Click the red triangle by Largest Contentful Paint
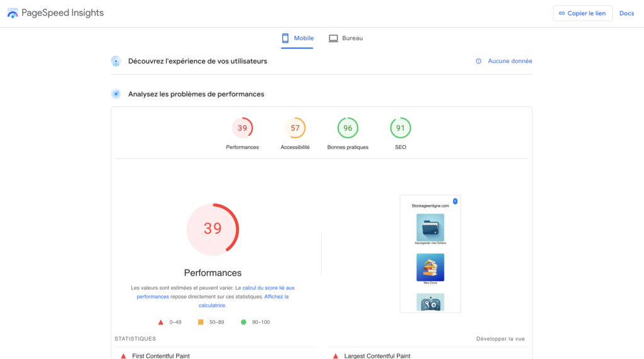Image resolution: width=644 pixels, height=359 pixels. click(335, 356)
